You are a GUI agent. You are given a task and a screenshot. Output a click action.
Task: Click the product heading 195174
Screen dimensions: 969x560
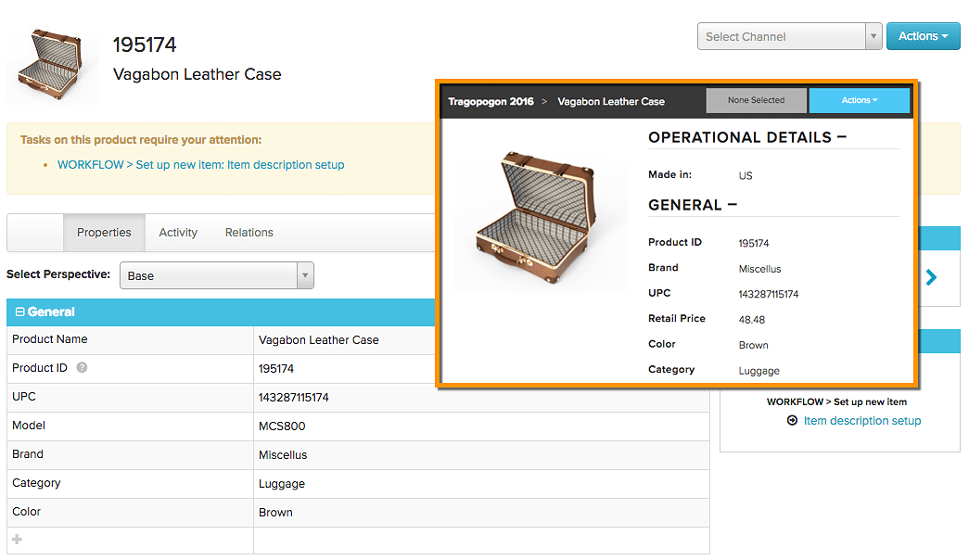point(145,45)
